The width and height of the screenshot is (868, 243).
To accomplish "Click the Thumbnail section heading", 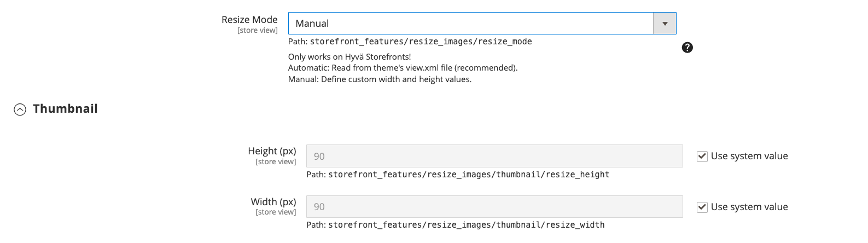I will [x=65, y=109].
